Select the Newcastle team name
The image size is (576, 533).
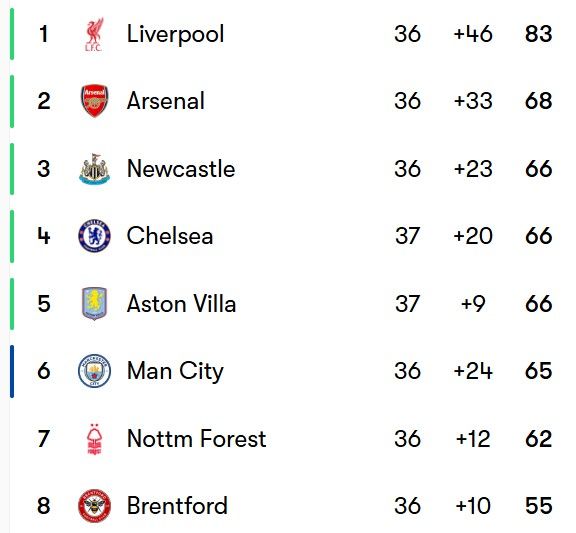coord(181,169)
